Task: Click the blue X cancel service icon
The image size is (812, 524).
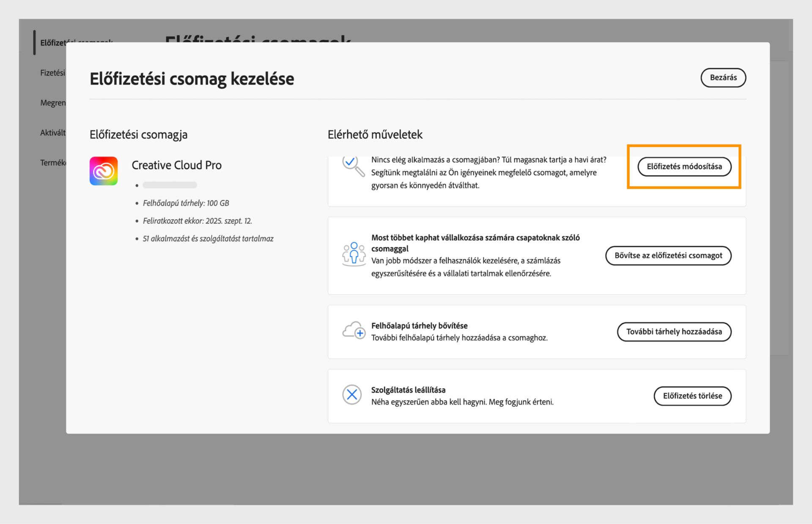Action: [x=352, y=395]
